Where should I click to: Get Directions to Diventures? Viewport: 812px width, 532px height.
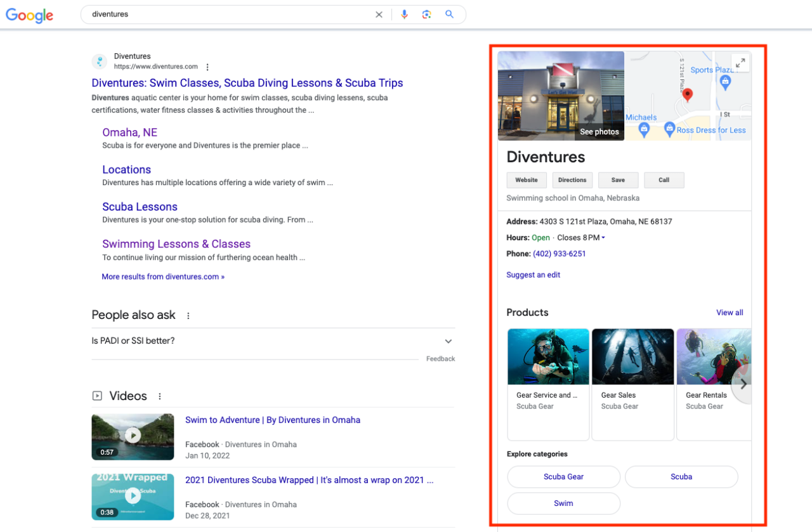[x=572, y=179]
